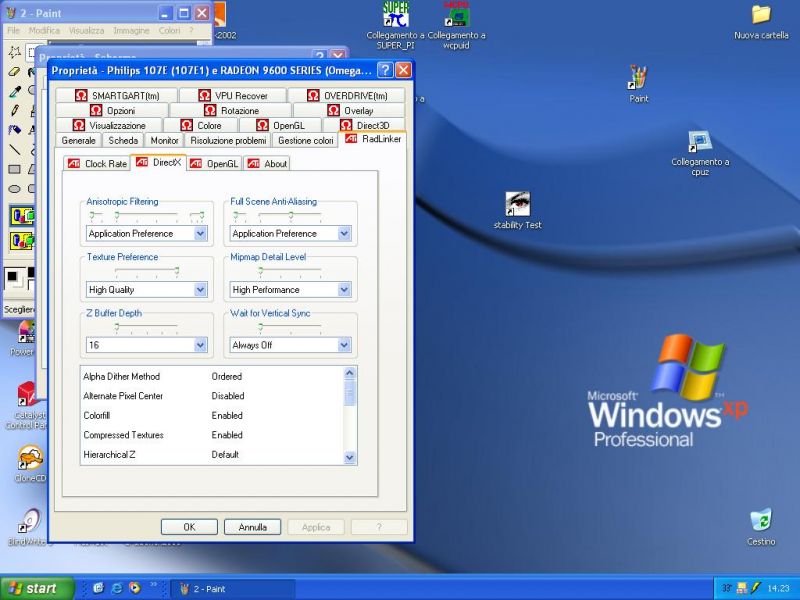The width and height of the screenshot is (800, 600).
Task: Open Full Scene Anti-Aliasing dropdown
Action: tap(344, 234)
